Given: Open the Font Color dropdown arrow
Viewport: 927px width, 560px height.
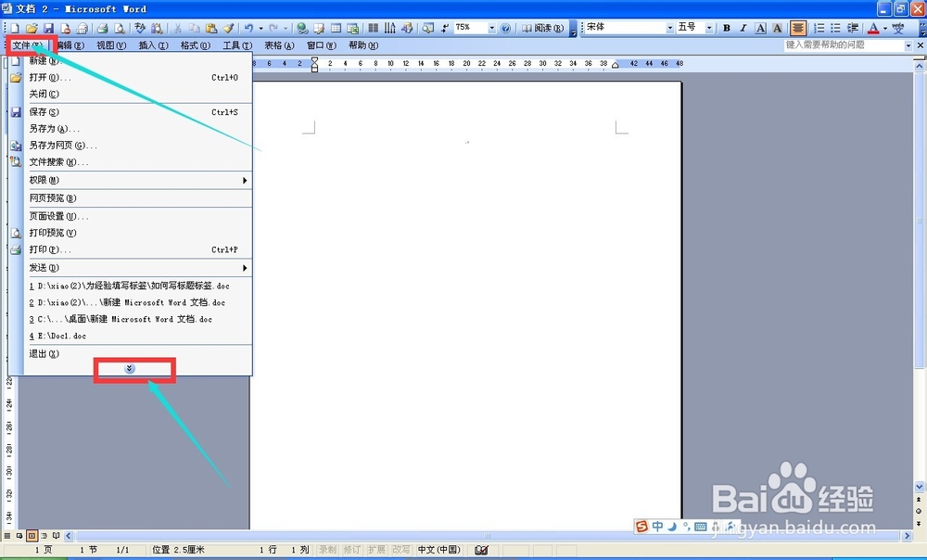Looking at the screenshot, I should tap(884, 28).
